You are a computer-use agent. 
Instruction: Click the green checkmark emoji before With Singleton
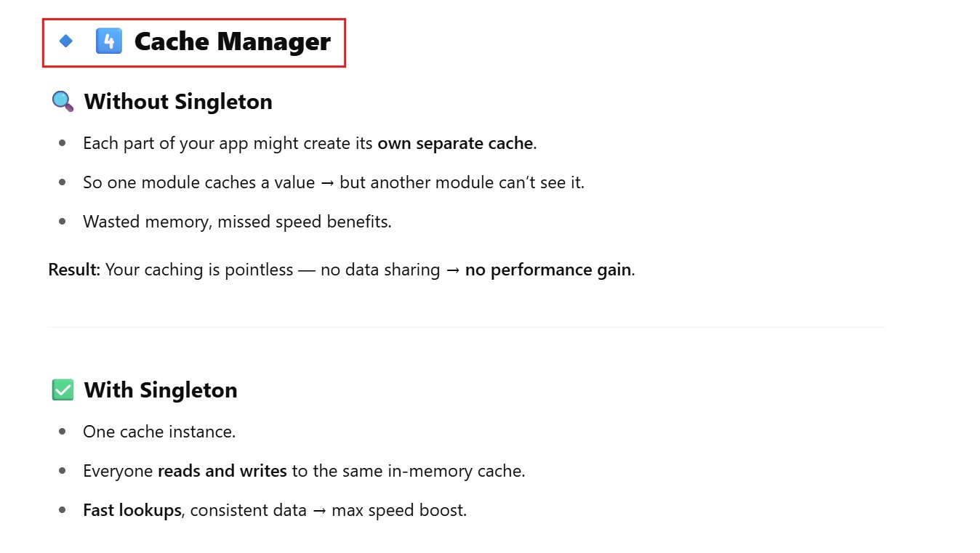point(63,390)
